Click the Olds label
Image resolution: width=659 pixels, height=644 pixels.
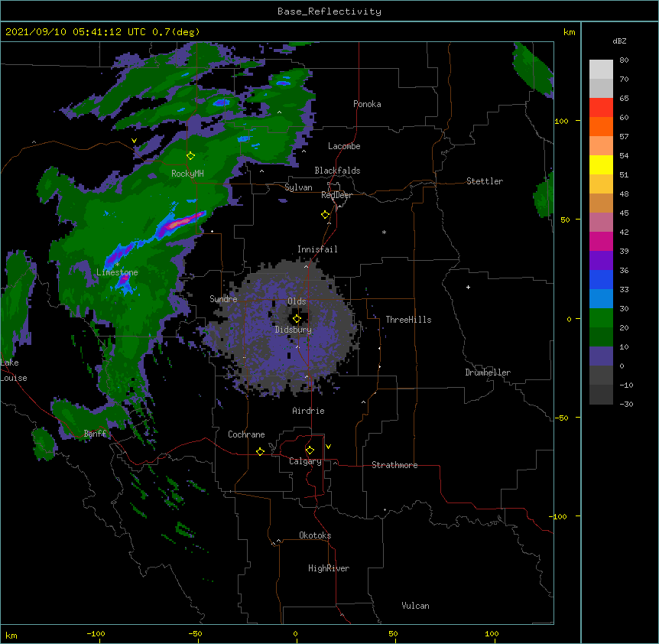tap(297, 301)
